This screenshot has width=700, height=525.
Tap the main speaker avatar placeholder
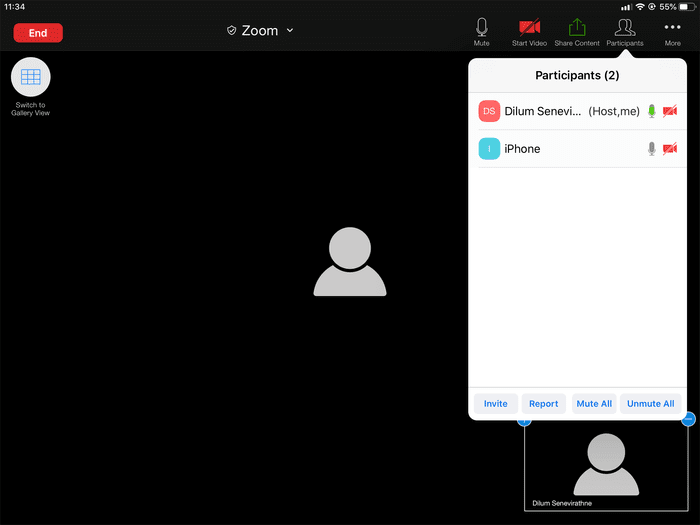click(350, 262)
